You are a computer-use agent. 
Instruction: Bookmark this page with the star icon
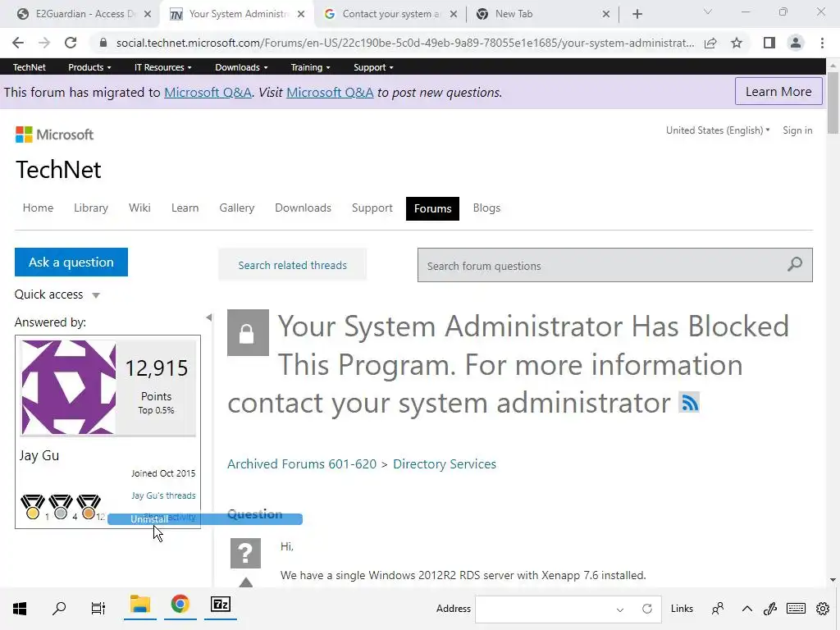click(737, 43)
